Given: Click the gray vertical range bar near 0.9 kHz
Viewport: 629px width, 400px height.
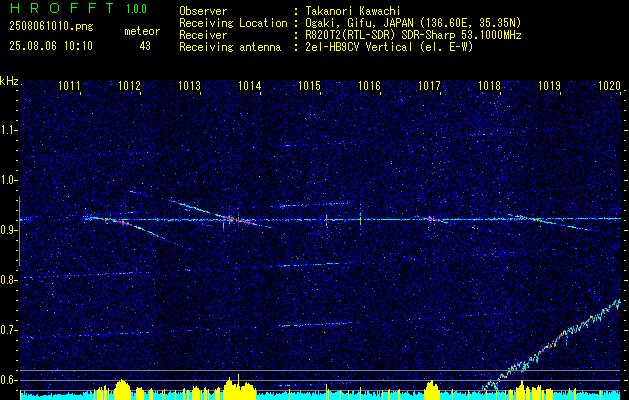Looking at the screenshot, I should [x=20, y=231].
